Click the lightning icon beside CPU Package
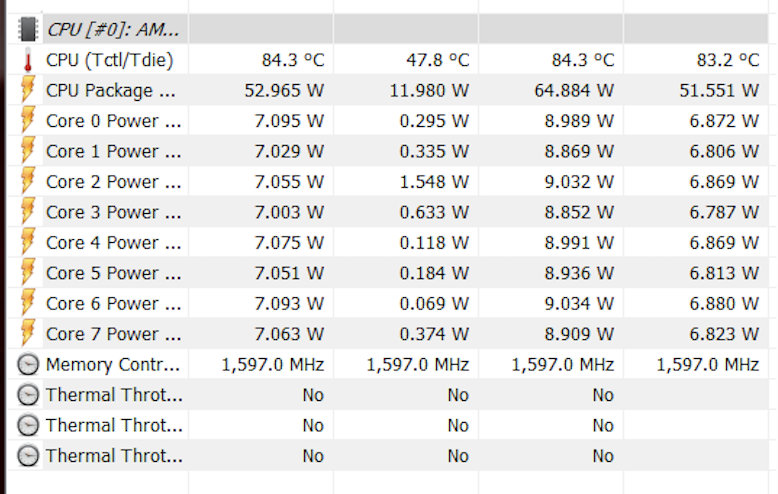The height and width of the screenshot is (494, 778). point(28,90)
